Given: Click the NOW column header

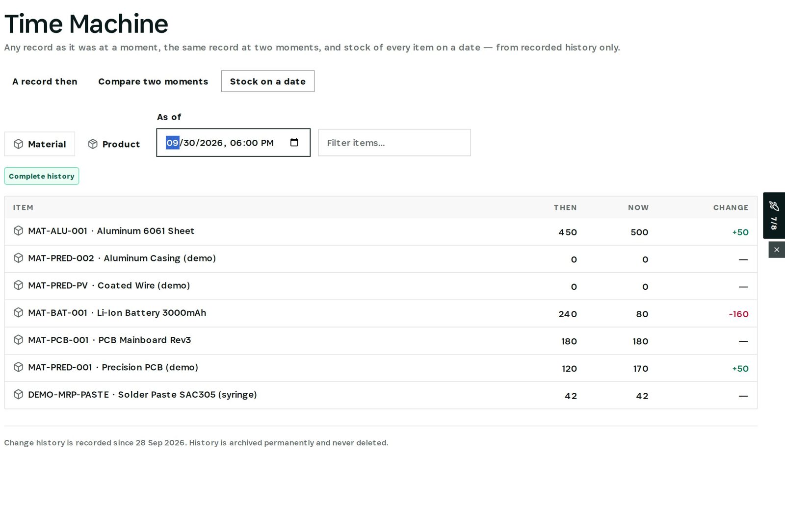Looking at the screenshot, I should click(x=638, y=207).
